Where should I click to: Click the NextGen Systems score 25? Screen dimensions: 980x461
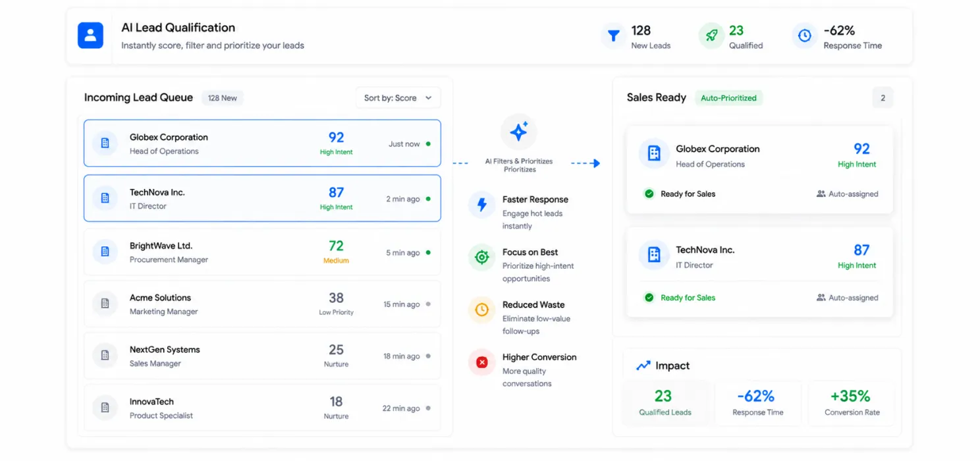tap(336, 350)
